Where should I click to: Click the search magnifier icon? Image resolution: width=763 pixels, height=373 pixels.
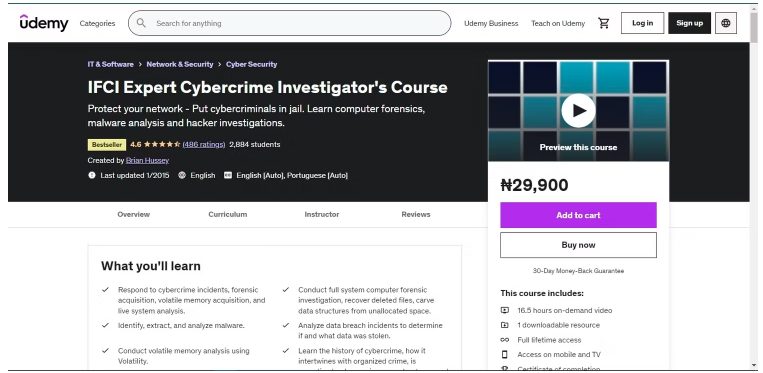[141, 23]
